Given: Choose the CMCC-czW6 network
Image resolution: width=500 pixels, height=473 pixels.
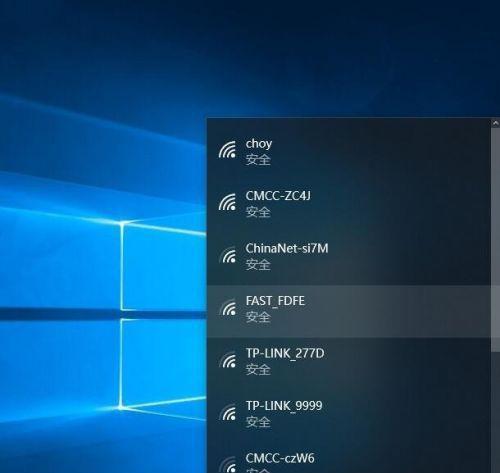Looking at the screenshot, I should coord(349,458).
